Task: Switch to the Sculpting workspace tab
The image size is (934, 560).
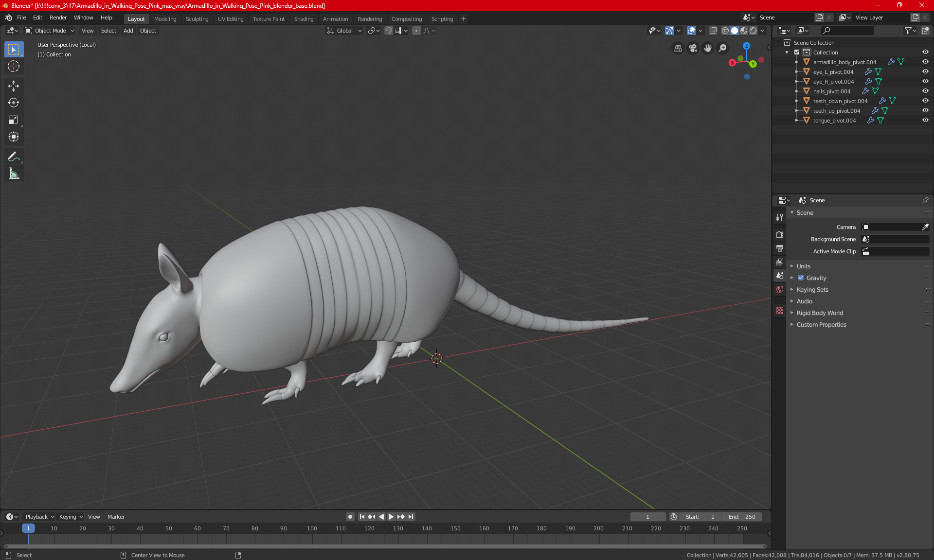Action: point(197,19)
